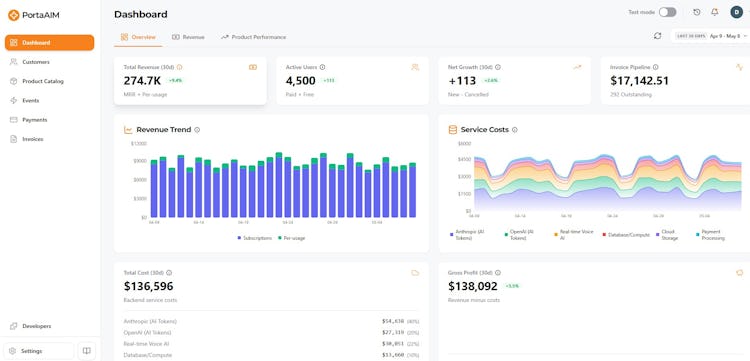Toggle the Subscriptions series in the chart legend
Screen dimensions: 750x361
[x=254, y=238]
